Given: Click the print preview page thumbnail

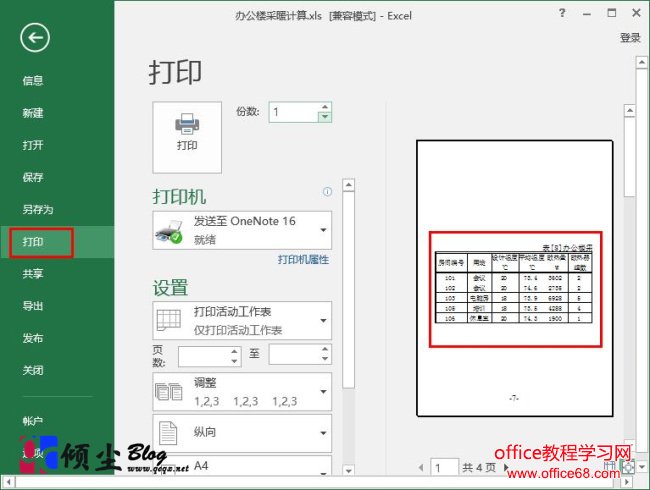Looking at the screenshot, I should point(514,278).
